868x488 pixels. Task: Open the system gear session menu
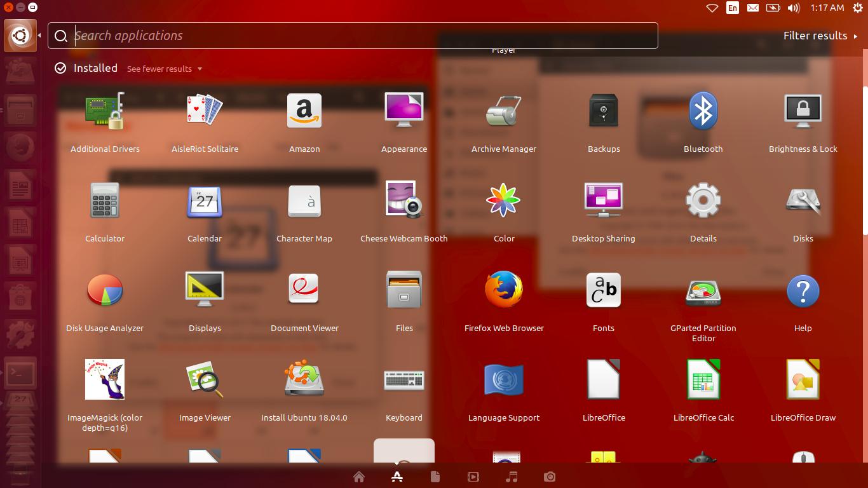point(858,8)
